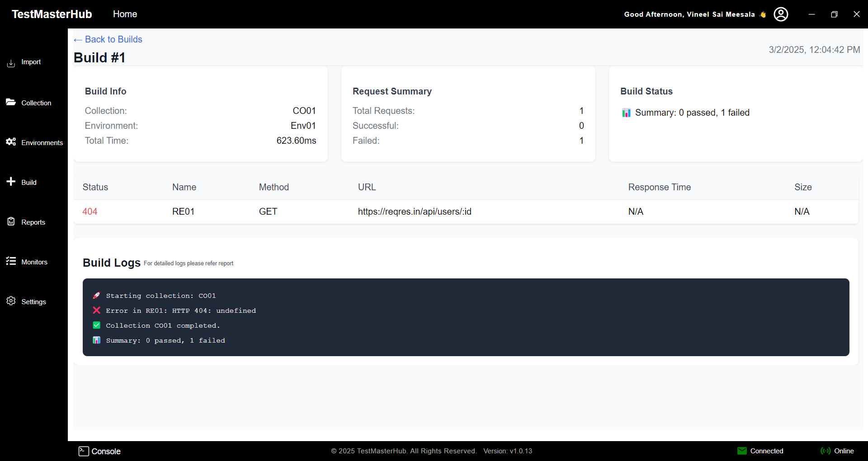Go to the Home tab
Image resolution: width=868 pixels, height=461 pixels.
pyautogui.click(x=125, y=14)
